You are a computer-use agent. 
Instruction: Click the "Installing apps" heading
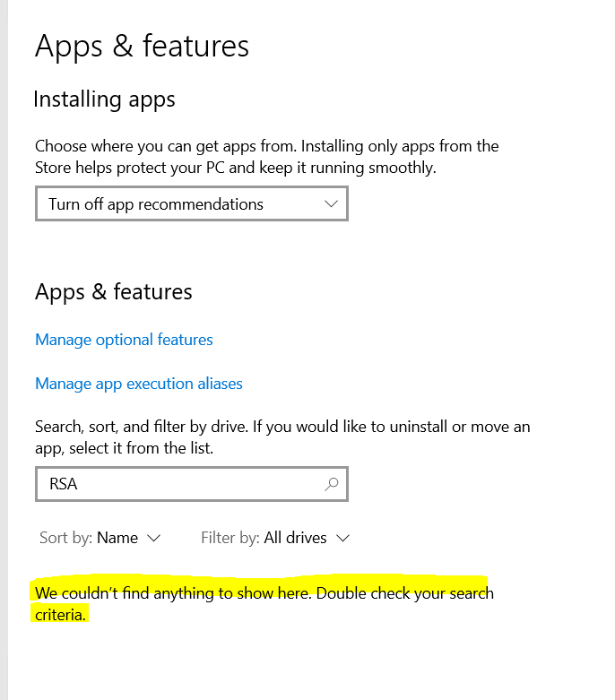(x=104, y=99)
